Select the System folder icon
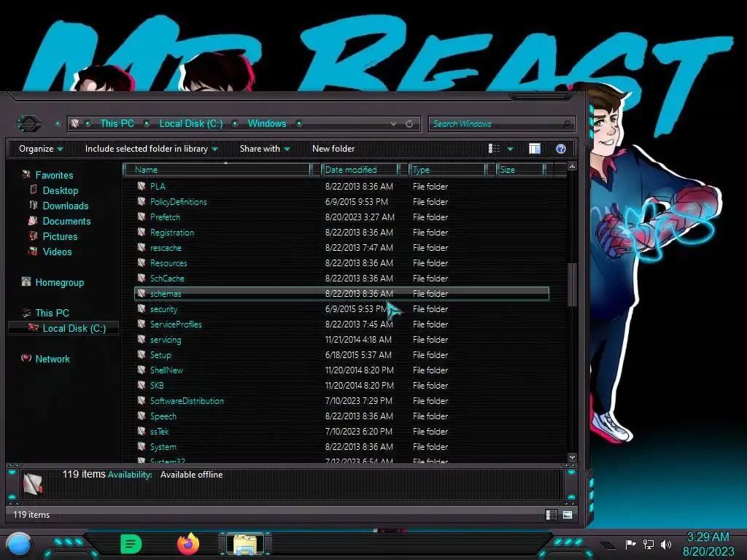 click(142, 447)
